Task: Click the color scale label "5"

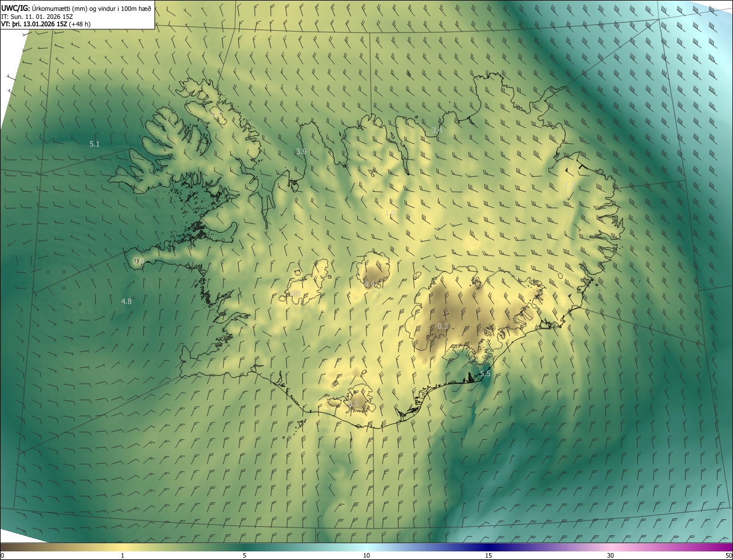Action: coord(245,555)
